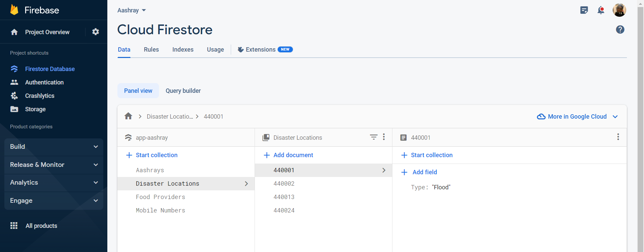The image size is (644, 252).
Task: Open the Aashray project dropdown
Action: 131,10
